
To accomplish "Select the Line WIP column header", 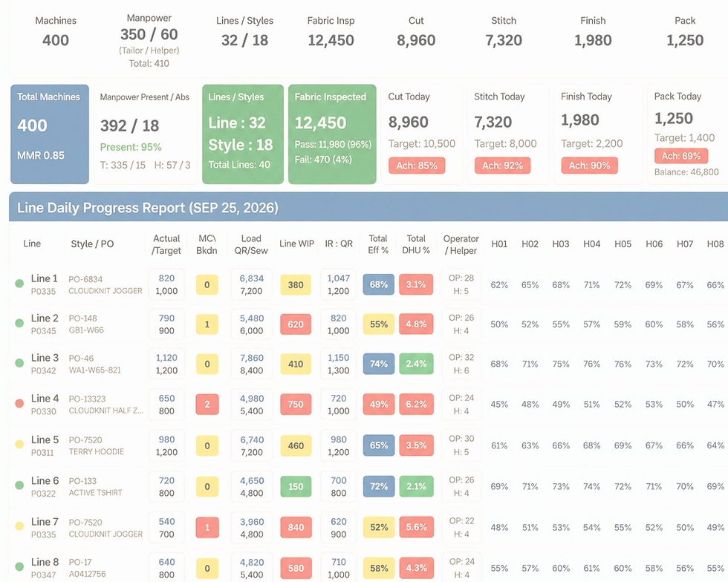I will tap(296, 243).
